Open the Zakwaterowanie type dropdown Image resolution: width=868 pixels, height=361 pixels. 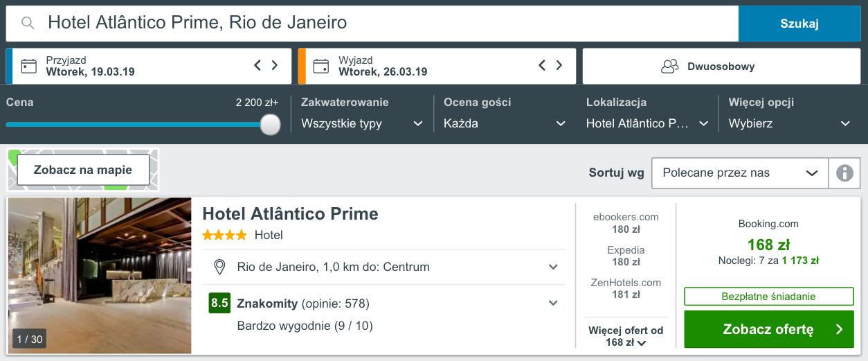[362, 123]
